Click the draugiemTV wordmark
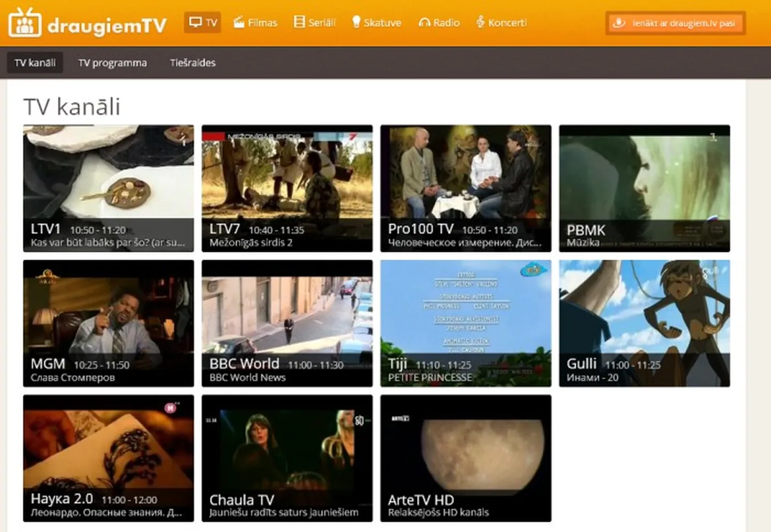Viewport: 771px width, 532px height. [107, 25]
